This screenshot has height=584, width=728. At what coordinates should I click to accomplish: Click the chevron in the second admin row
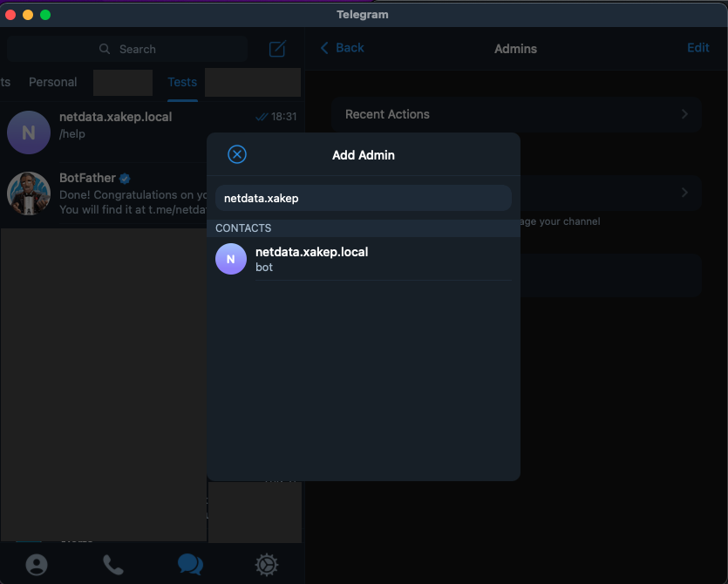684,192
